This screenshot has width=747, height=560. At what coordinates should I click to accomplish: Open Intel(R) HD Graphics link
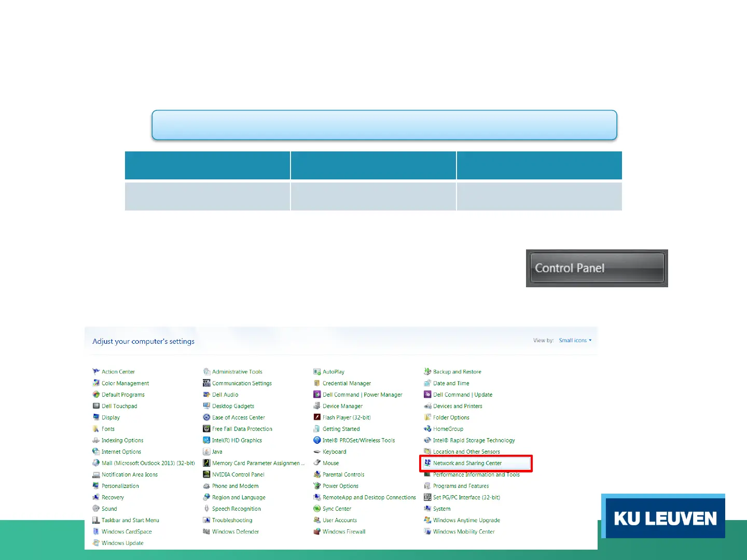[237, 440]
